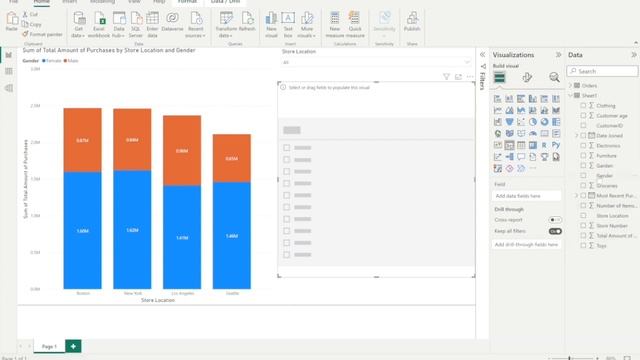Collapse the Data pane

coord(633,55)
